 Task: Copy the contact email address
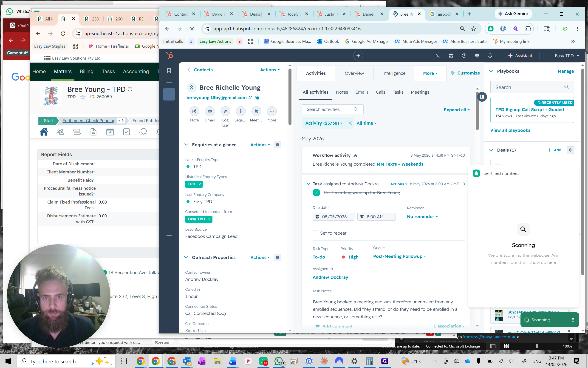coord(257,98)
